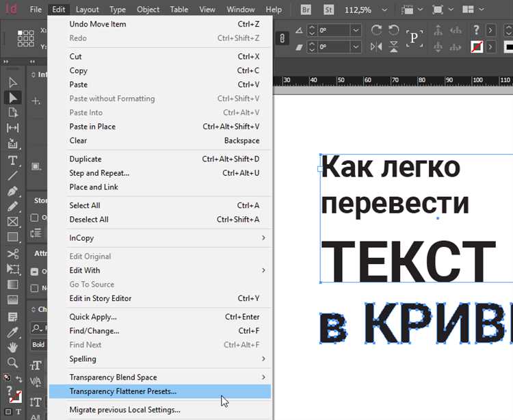Open the rotation angle dropdown arrow

[356, 31]
